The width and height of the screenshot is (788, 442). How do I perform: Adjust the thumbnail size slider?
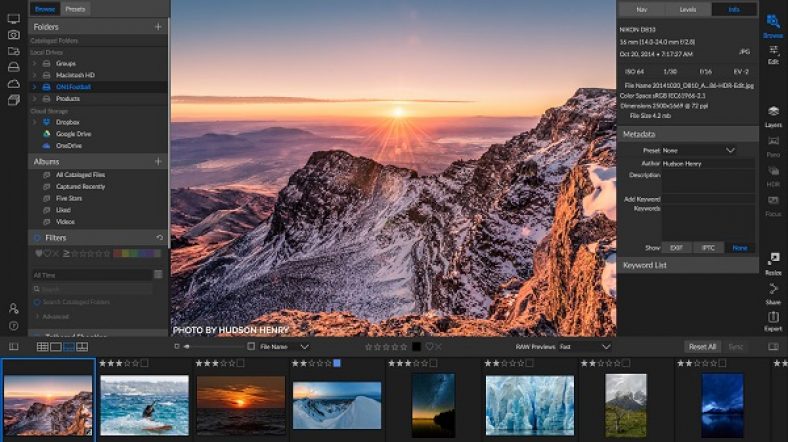pos(187,346)
